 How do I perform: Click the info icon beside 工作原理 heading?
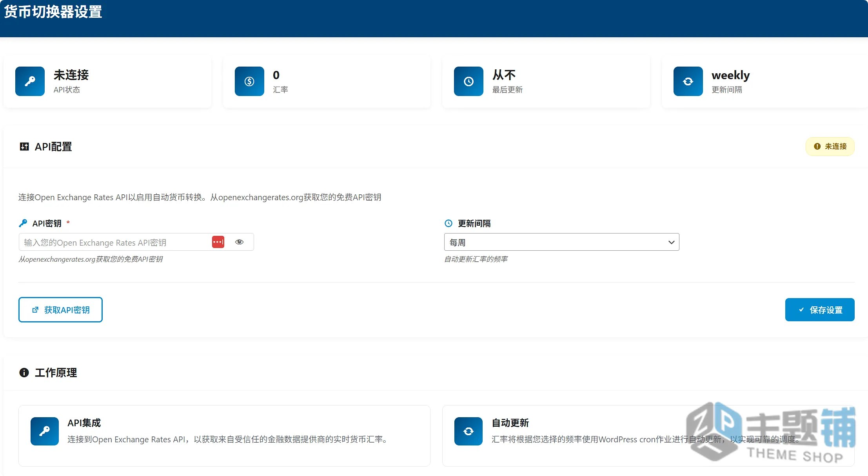[24, 373]
